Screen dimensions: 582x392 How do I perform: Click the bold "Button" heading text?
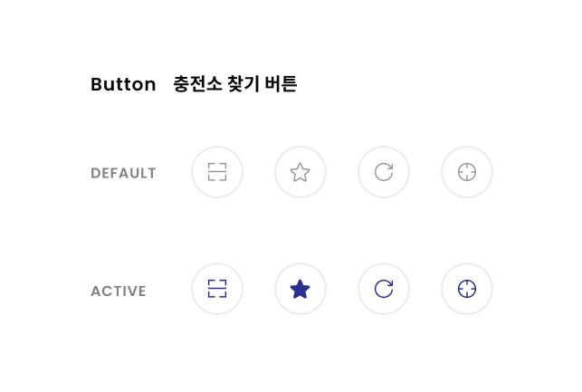(123, 84)
